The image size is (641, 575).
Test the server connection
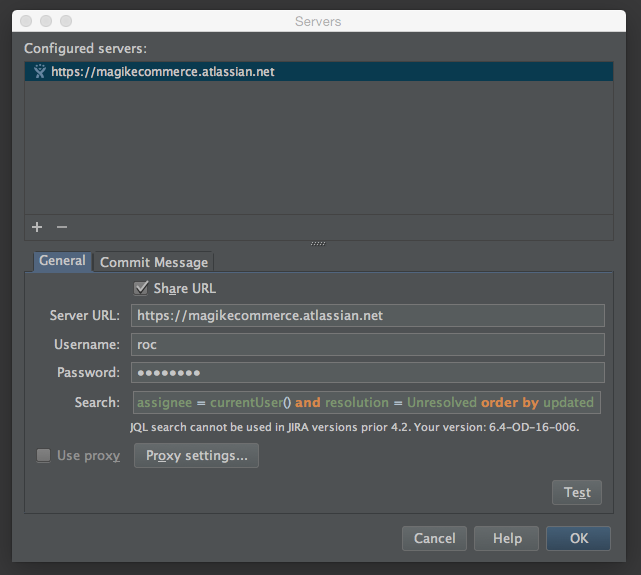tap(577, 492)
